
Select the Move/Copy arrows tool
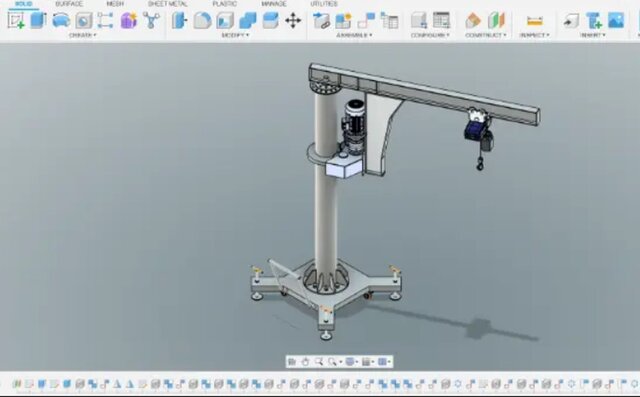click(293, 20)
